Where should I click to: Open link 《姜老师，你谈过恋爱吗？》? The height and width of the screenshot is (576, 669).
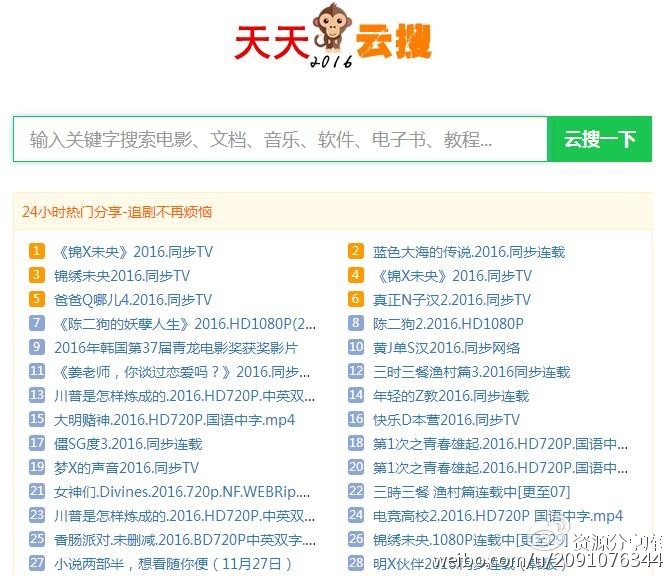point(182,372)
